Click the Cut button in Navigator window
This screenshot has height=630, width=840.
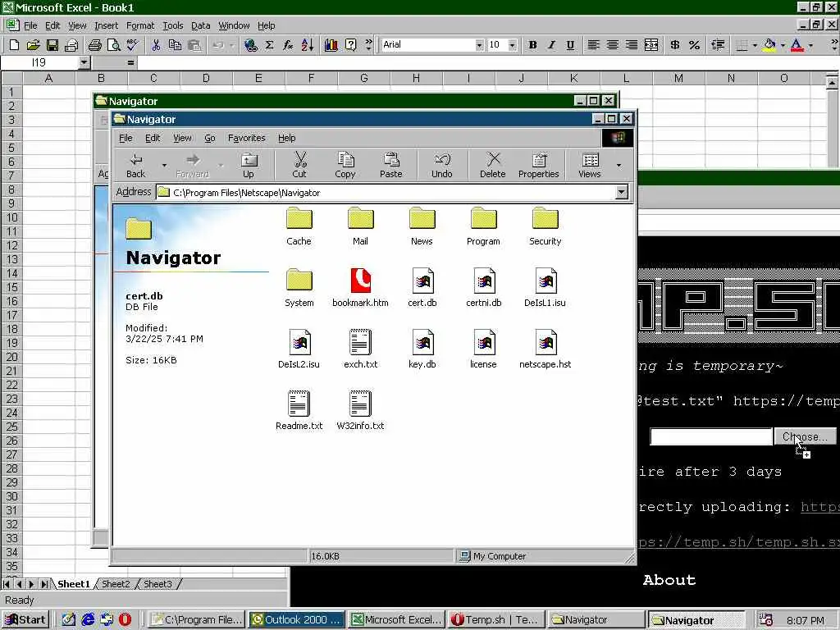299,164
